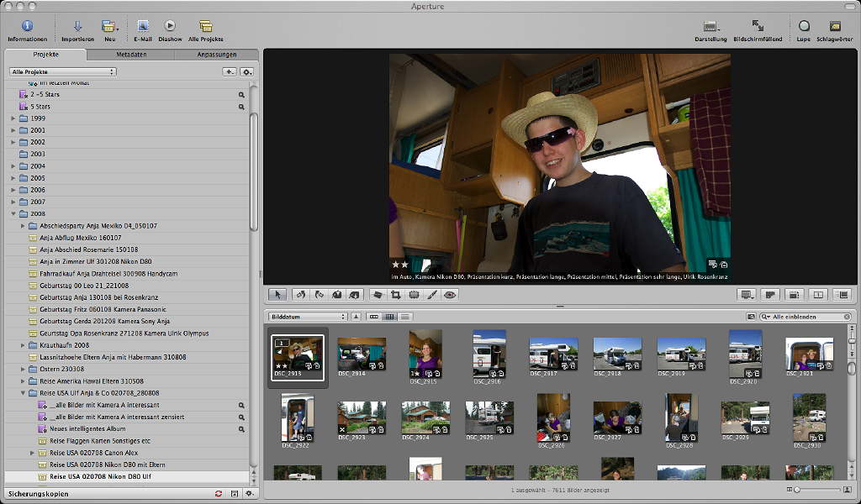This screenshot has width=861, height=504.
Task: Click the red vault update icon
Action: pos(219,494)
